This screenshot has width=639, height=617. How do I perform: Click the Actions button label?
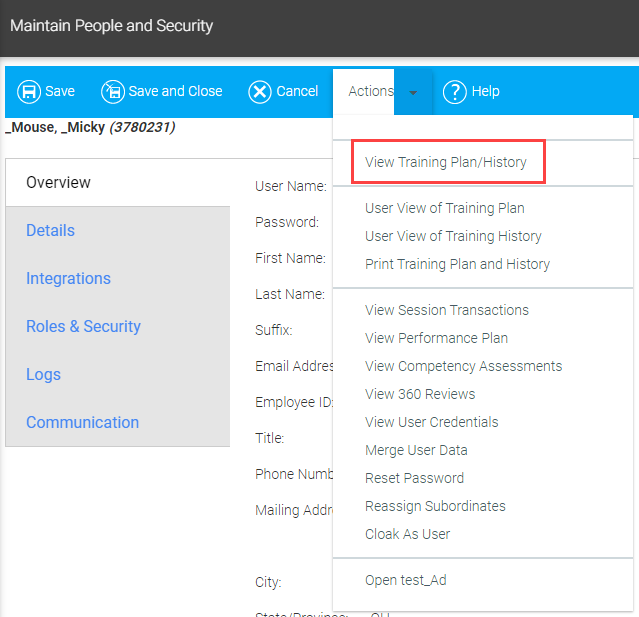point(370,91)
